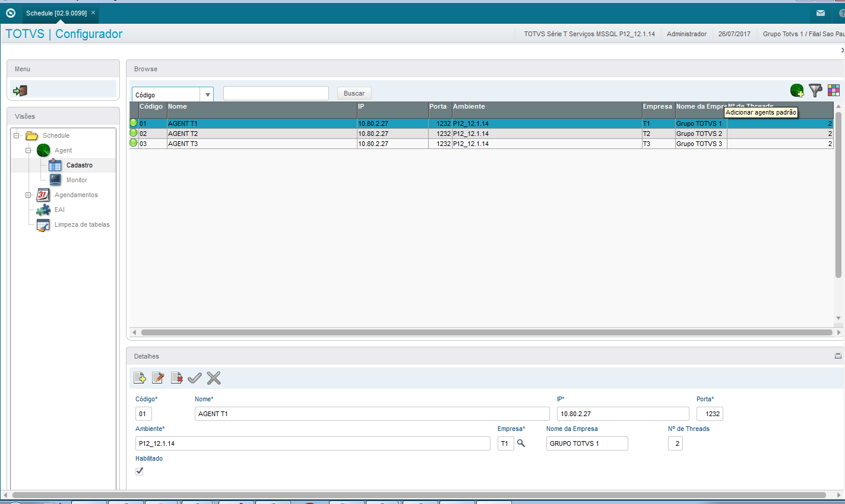Minimize the Detalhes panel

[838, 356]
